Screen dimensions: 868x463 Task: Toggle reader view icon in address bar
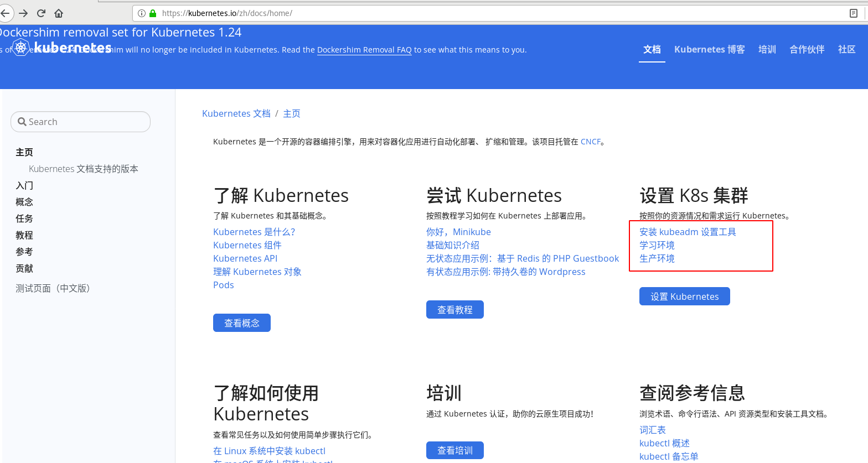[854, 13]
